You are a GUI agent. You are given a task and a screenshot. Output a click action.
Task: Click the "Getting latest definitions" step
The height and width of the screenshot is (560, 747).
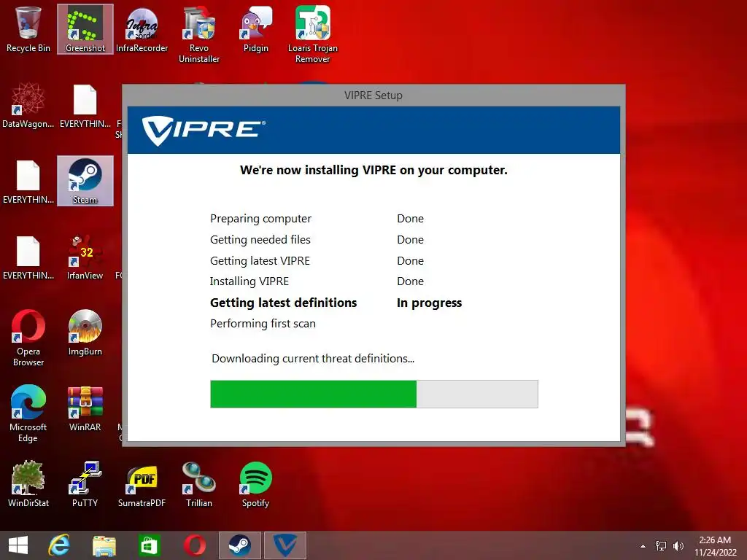(x=284, y=303)
